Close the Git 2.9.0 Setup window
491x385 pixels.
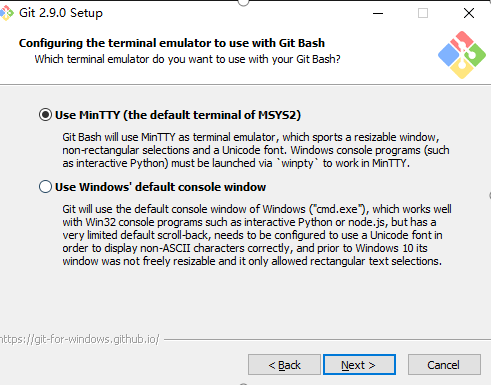tap(469, 13)
